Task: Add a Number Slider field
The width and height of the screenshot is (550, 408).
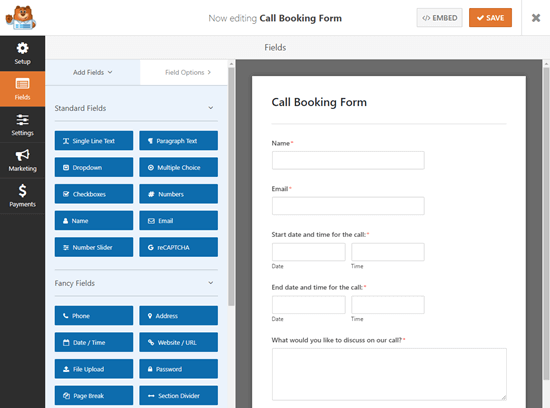Action: 94,247
